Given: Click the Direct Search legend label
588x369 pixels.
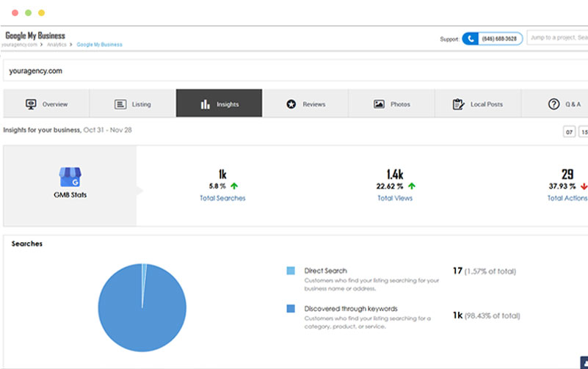Looking at the screenshot, I should pos(325,271).
